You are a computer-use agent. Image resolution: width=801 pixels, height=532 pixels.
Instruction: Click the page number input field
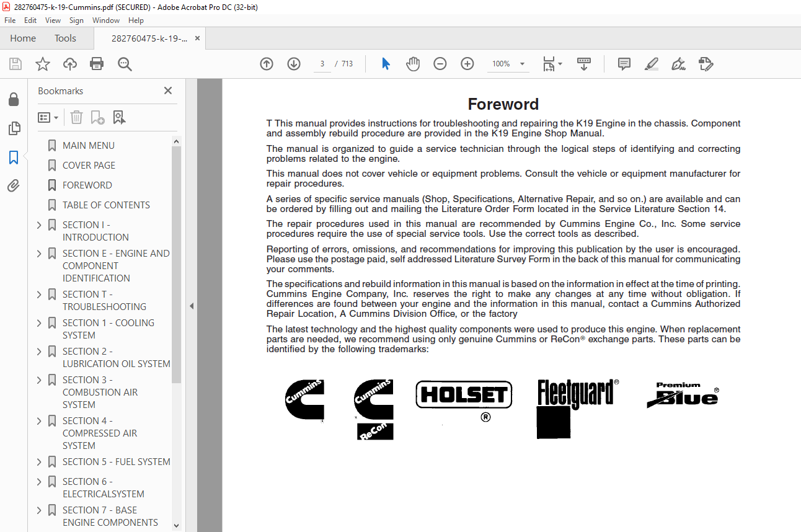pos(322,64)
